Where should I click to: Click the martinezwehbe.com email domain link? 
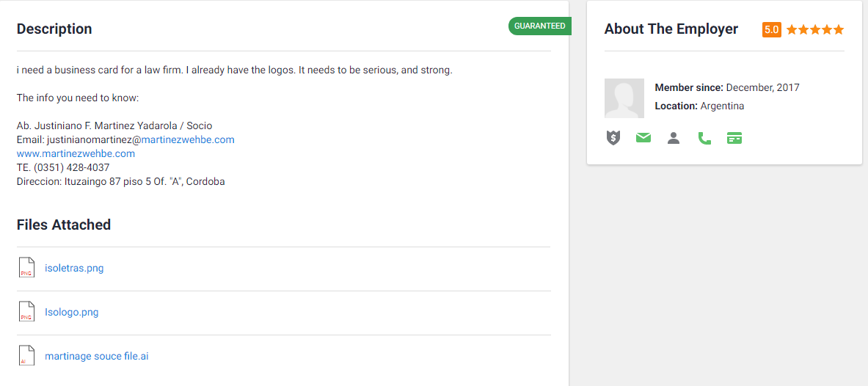click(x=188, y=139)
